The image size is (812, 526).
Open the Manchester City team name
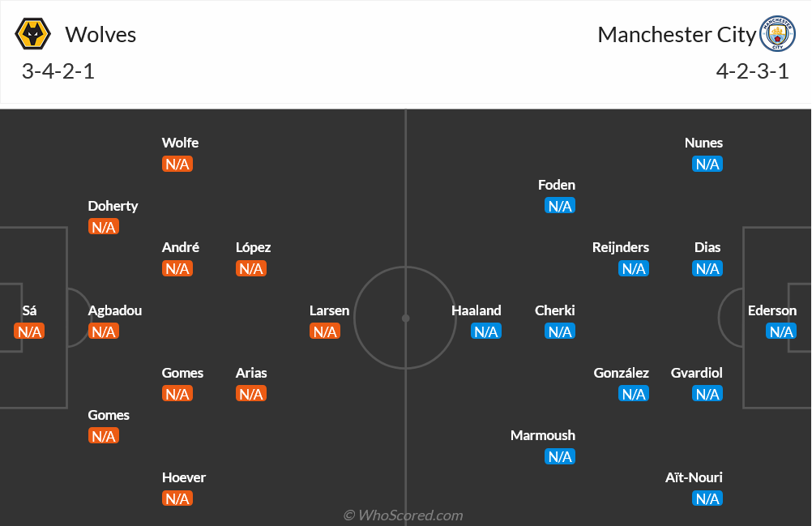(677, 35)
